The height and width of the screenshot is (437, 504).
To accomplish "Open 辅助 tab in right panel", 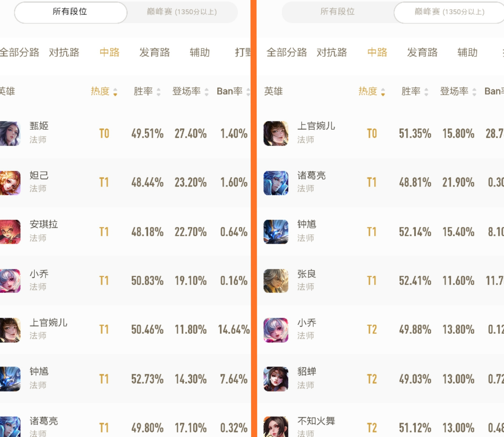I will [x=467, y=52].
